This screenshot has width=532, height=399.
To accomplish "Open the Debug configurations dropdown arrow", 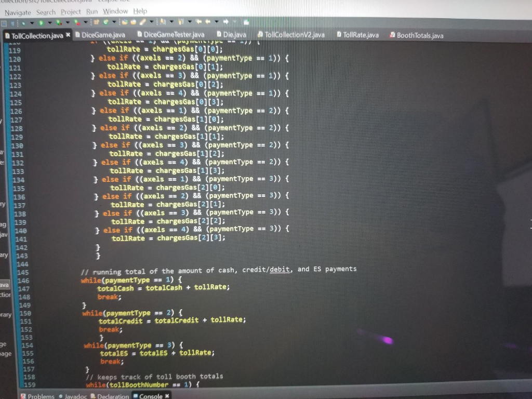I will 32,22.
